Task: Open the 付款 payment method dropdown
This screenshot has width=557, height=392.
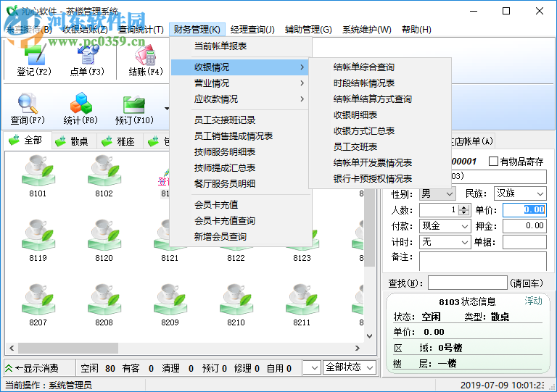Action: 464,226
